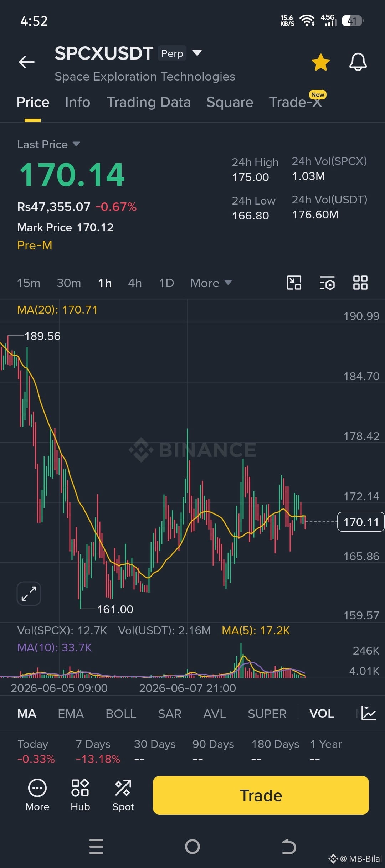The width and height of the screenshot is (385, 868).
Task: Toggle the VOL sub-indicator
Action: (x=322, y=713)
